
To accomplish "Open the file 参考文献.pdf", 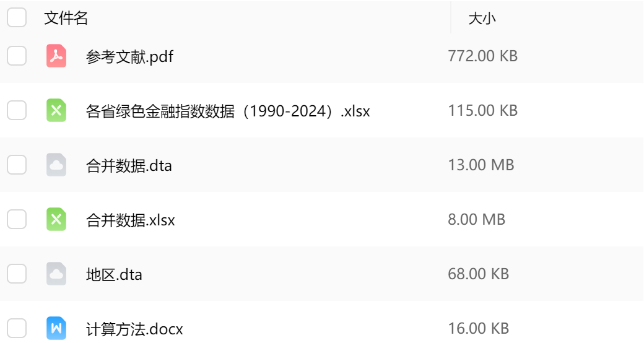I will click(129, 57).
